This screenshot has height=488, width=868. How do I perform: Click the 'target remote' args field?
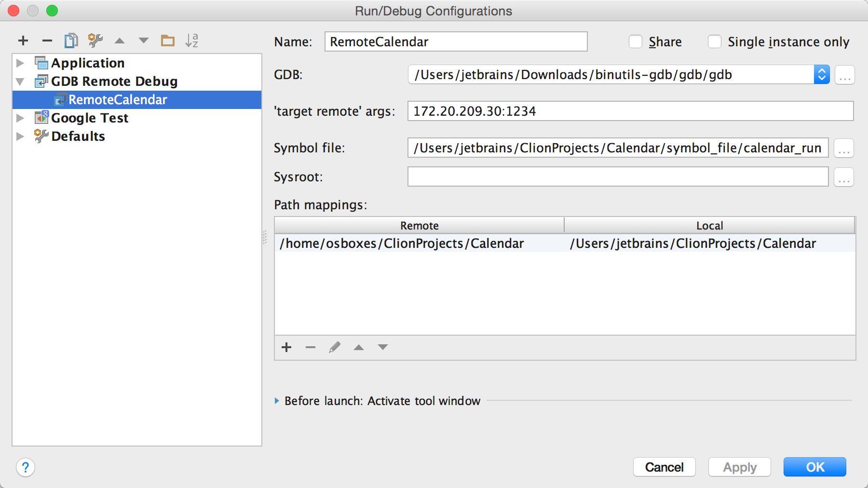[630, 111]
